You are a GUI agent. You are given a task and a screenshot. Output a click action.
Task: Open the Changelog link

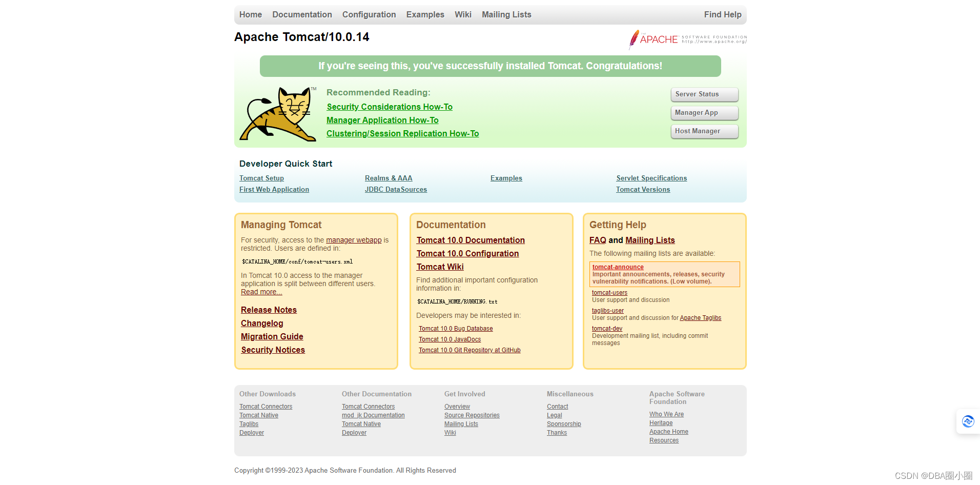(x=262, y=323)
